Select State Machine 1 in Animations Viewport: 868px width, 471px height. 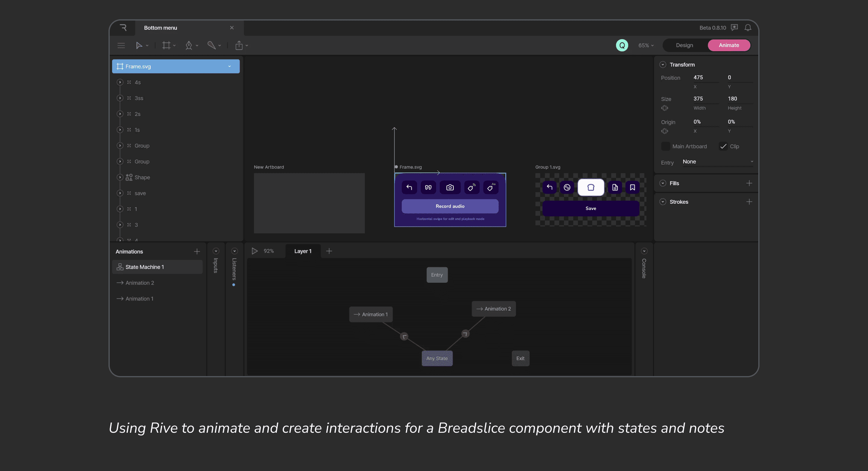pos(157,267)
